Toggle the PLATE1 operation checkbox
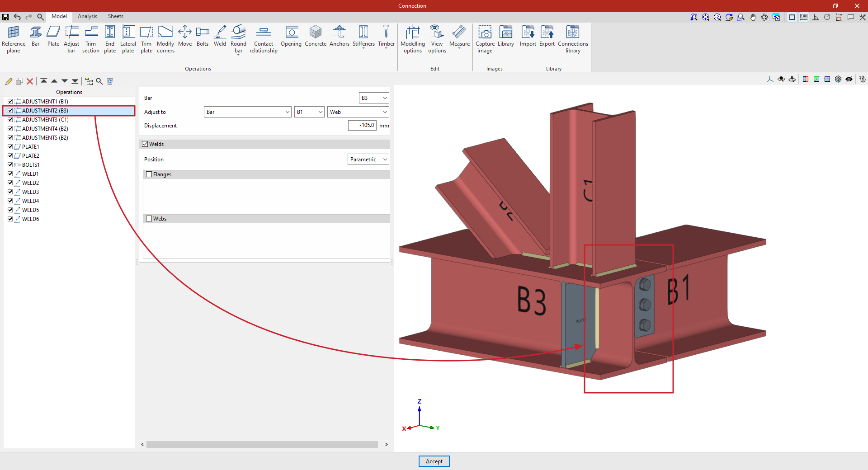868x470 pixels. (10, 147)
